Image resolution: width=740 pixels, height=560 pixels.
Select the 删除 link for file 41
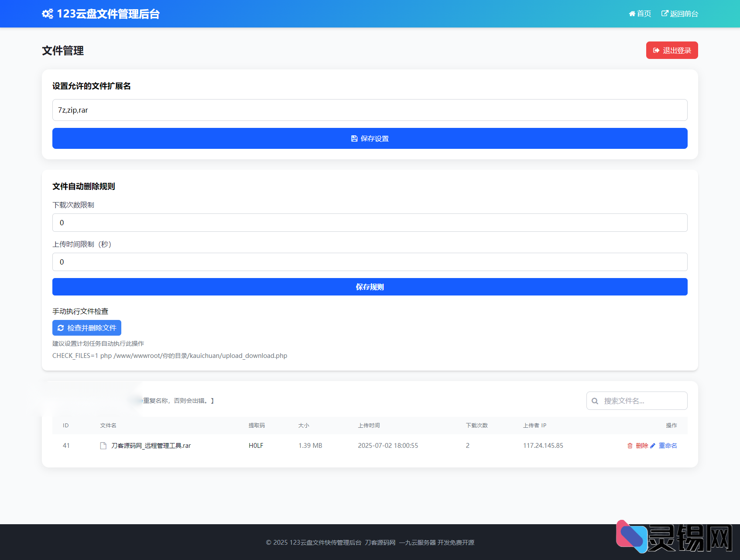[x=641, y=446]
